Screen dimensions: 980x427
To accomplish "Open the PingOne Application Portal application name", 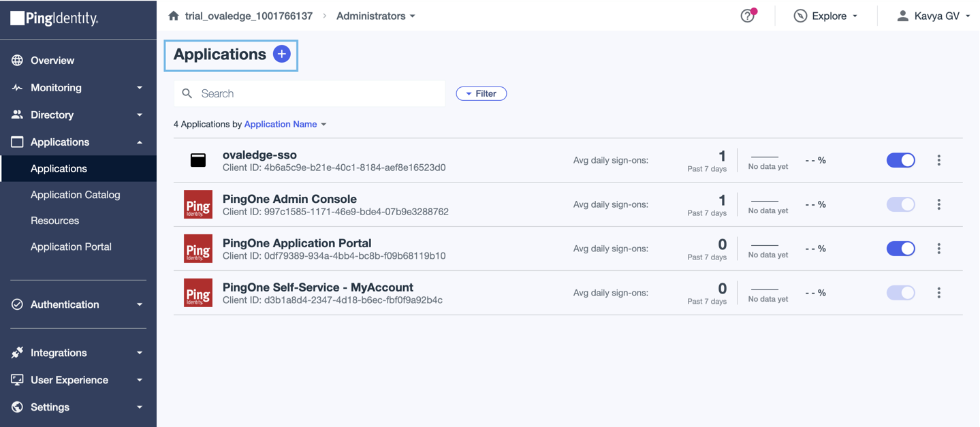I will [297, 243].
